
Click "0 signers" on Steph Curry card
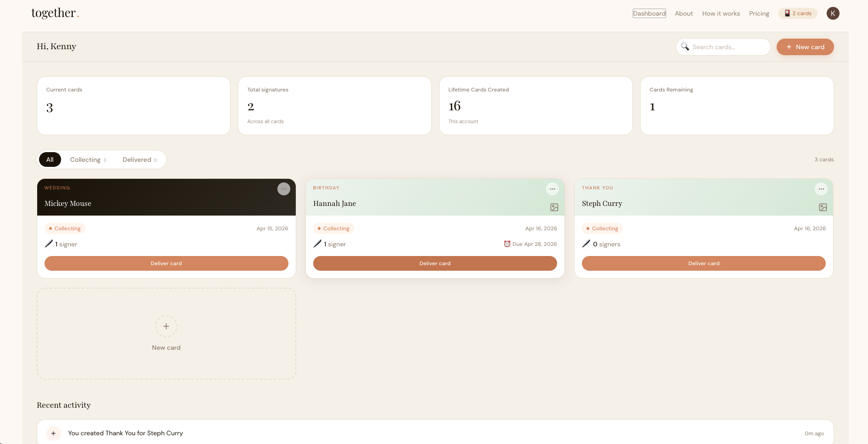coord(607,244)
